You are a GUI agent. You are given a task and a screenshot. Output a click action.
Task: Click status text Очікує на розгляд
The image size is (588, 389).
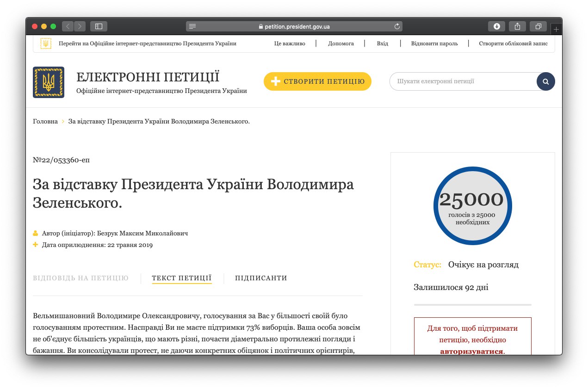(483, 265)
